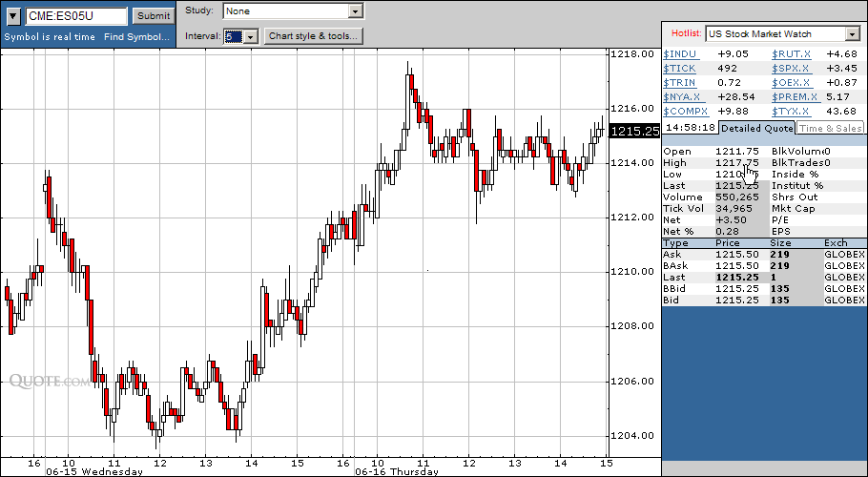The image size is (868, 477).
Task: Expand the Interval dropdown arrow
Action: pyautogui.click(x=251, y=37)
